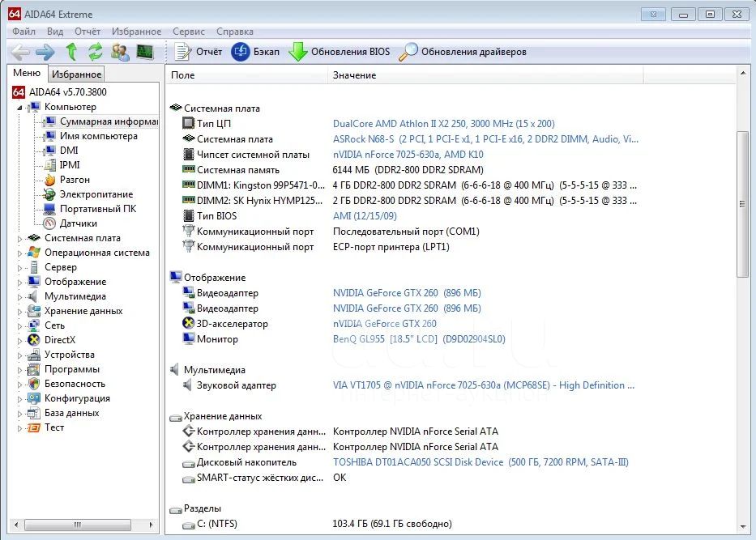Expand the DirectX tree node

coord(19,341)
